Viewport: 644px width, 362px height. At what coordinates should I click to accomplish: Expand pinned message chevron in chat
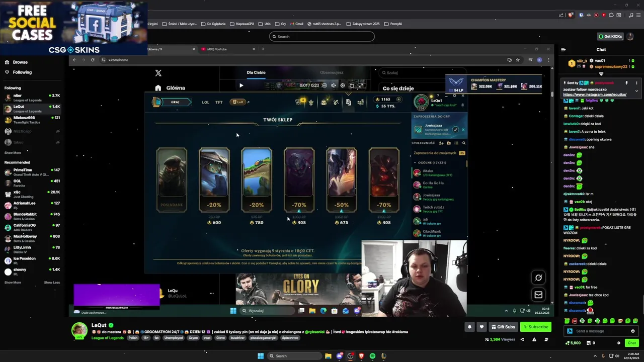[636, 91]
